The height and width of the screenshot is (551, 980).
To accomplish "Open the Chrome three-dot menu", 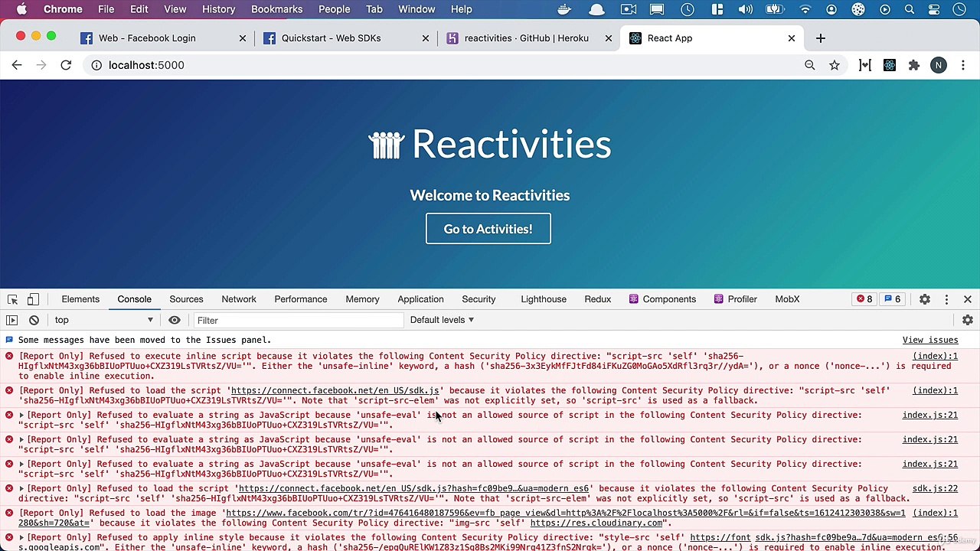I will pos(962,65).
